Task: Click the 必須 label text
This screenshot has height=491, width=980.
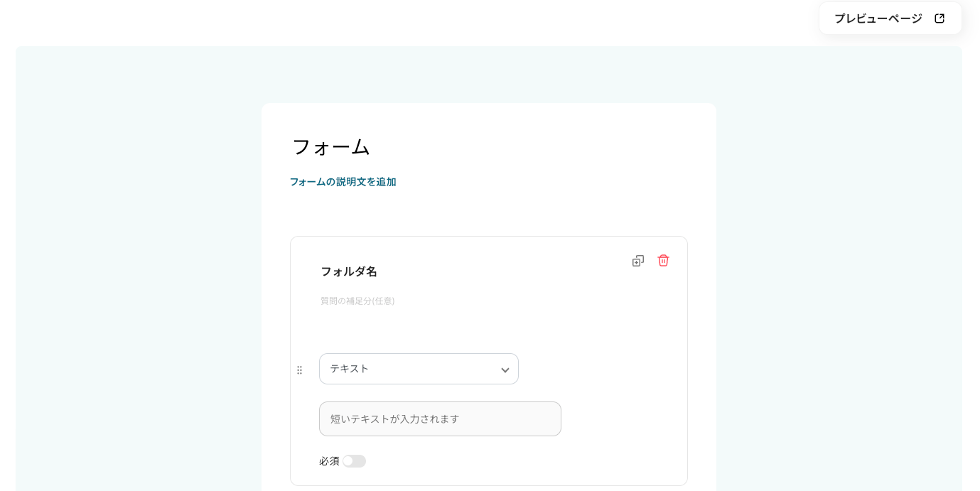Action: 329,461
